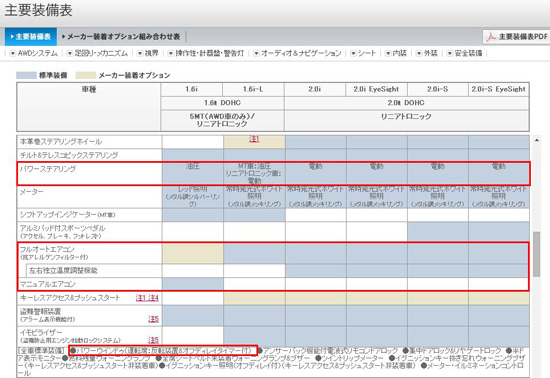The width and height of the screenshot is (550, 378).
Task: Click the メーター row label
Action: pyautogui.click(x=32, y=192)
